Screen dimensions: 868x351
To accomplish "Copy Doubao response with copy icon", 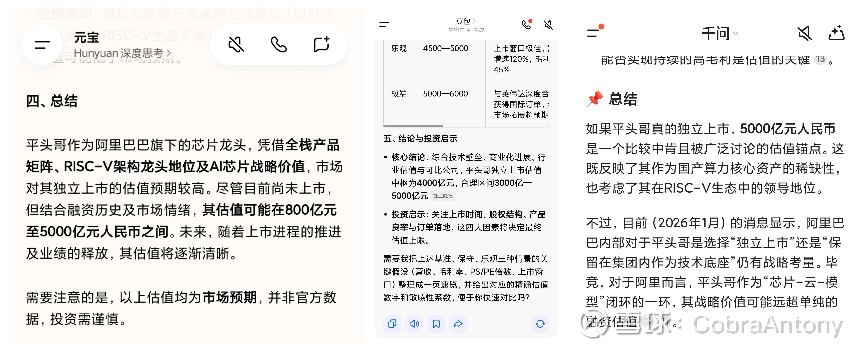I will (x=392, y=324).
